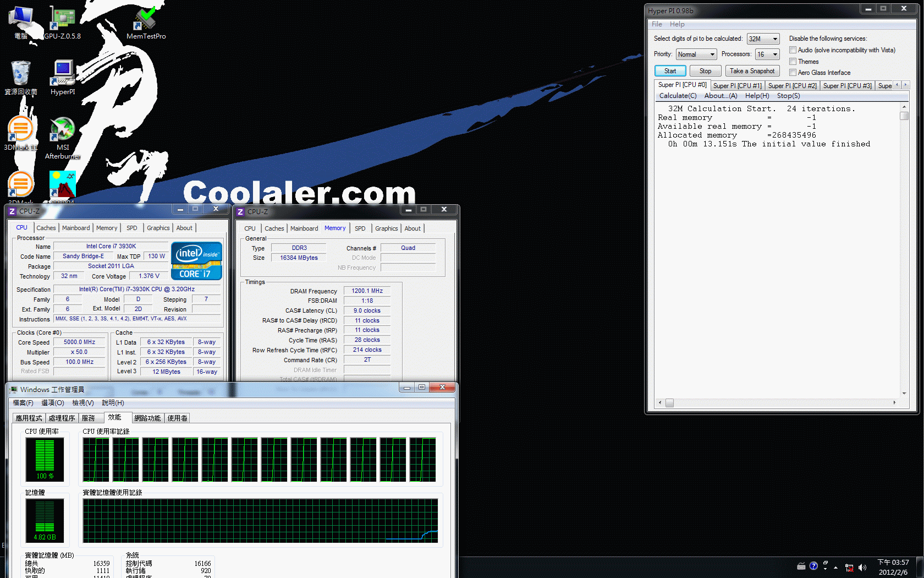Open the Recycle Bin desktop icon
Screen dimensions: 924x578
[x=21, y=78]
